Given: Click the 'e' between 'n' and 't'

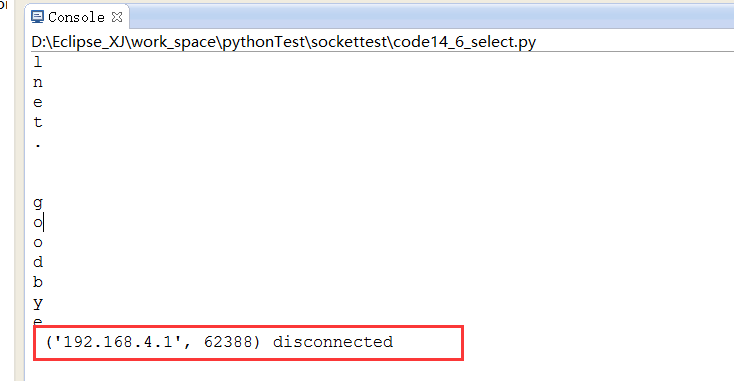Looking at the screenshot, I should coord(38,103).
